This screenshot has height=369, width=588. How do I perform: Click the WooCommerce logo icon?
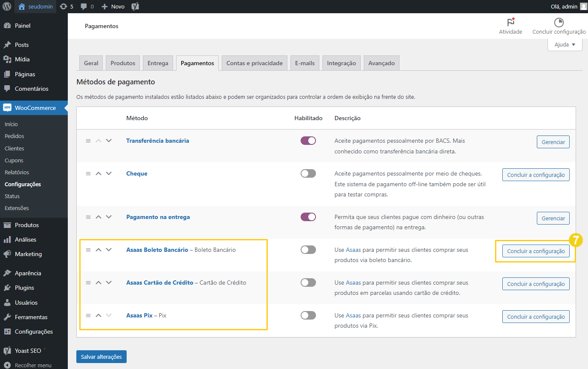[7, 108]
